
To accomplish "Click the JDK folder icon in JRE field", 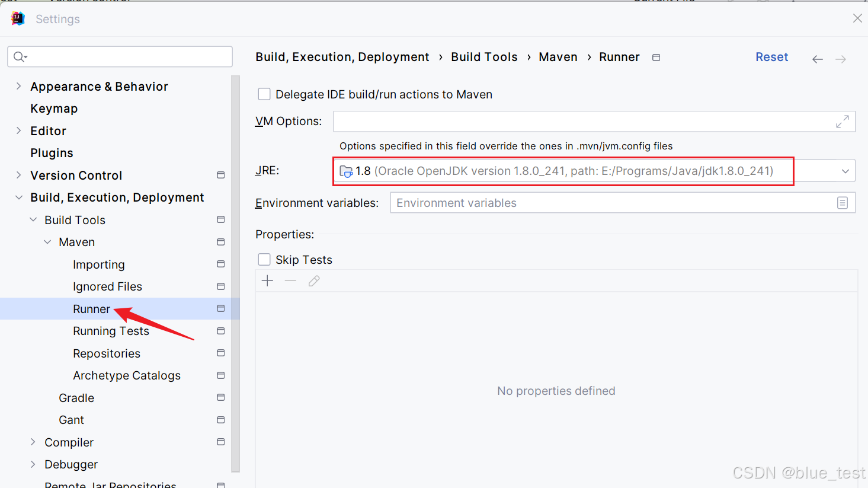I will pyautogui.click(x=345, y=171).
